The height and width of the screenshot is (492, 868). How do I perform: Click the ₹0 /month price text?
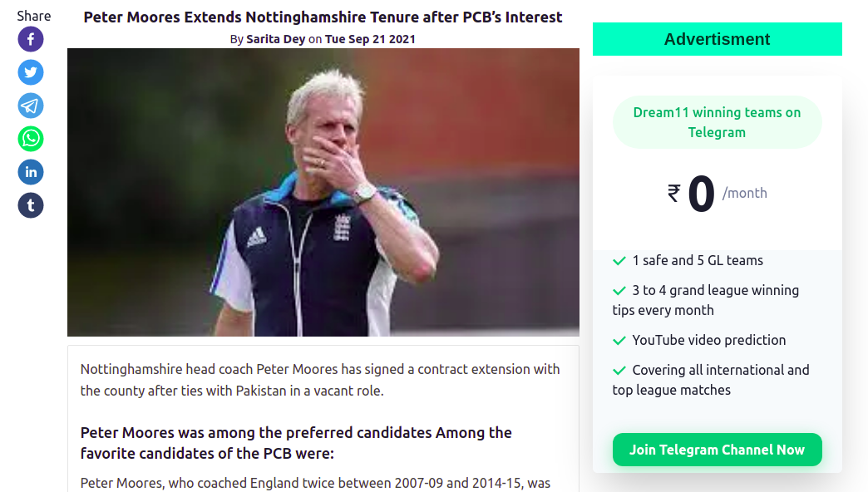pos(717,194)
